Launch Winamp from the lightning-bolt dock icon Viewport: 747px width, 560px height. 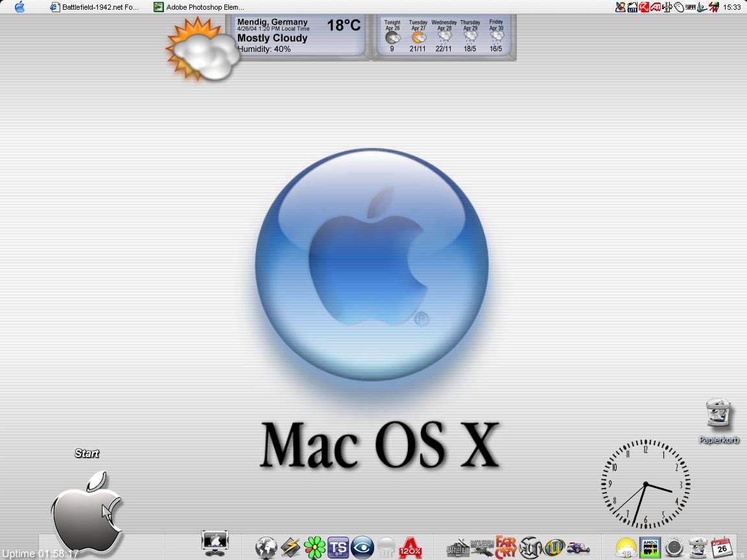pyautogui.click(x=290, y=548)
